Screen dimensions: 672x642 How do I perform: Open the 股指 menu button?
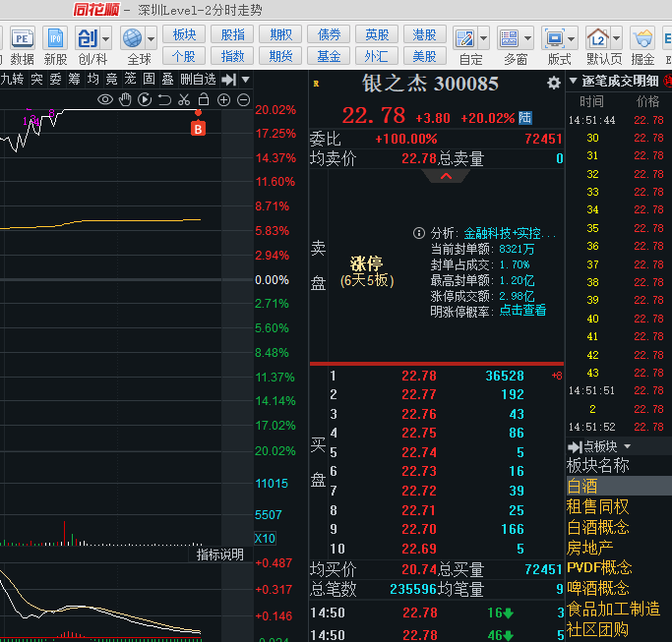click(232, 34)
